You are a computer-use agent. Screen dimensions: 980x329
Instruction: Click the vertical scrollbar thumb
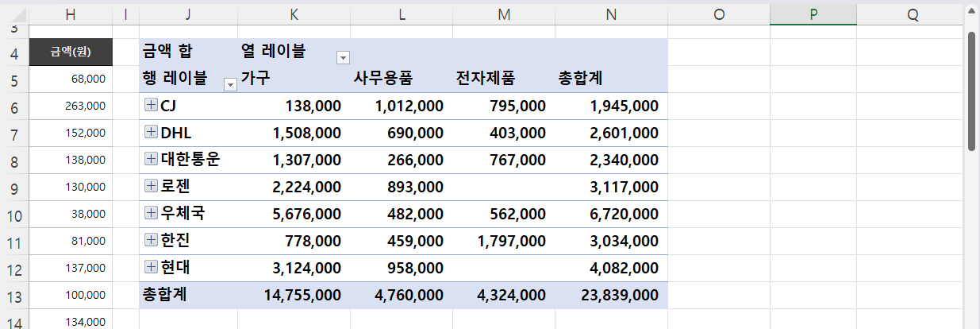(972, 91)
